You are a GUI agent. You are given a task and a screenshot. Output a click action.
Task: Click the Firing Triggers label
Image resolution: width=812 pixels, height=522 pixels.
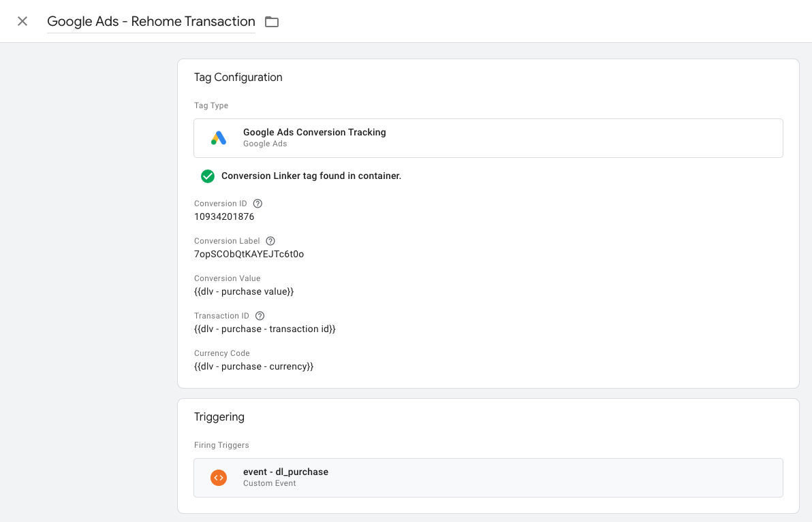pos(221,445)
